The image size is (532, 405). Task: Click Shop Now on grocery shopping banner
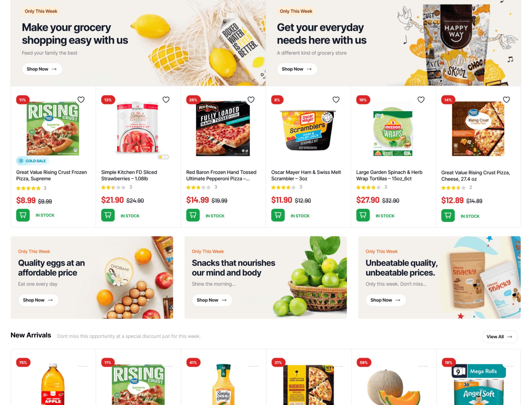pos(42,69)
